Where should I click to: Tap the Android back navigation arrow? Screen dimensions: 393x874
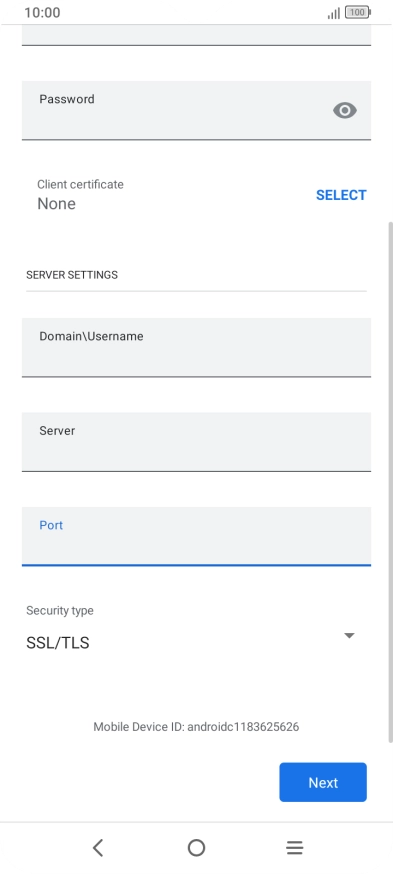pos(98,848)
